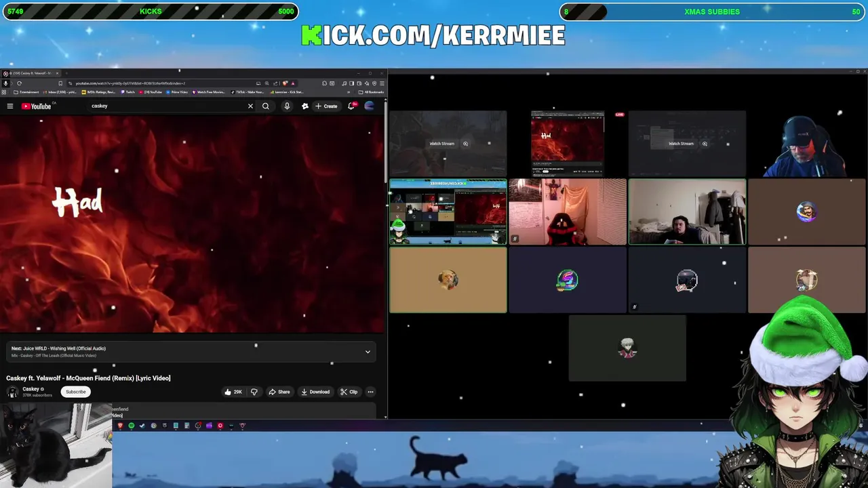Open the Caskey channel name link
This screenshot has height=488, width=868.
[31, 389]
